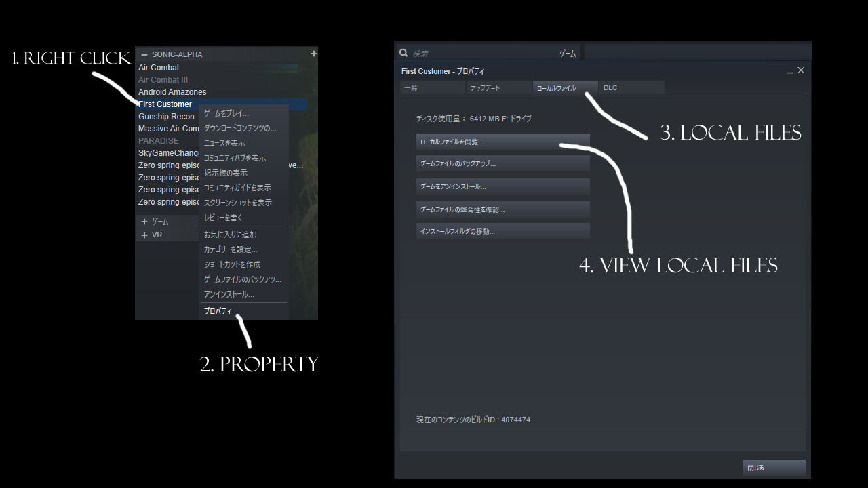Switch to the ローカルファイル tab
868x488 pixels.
click(x=565, y=88)
